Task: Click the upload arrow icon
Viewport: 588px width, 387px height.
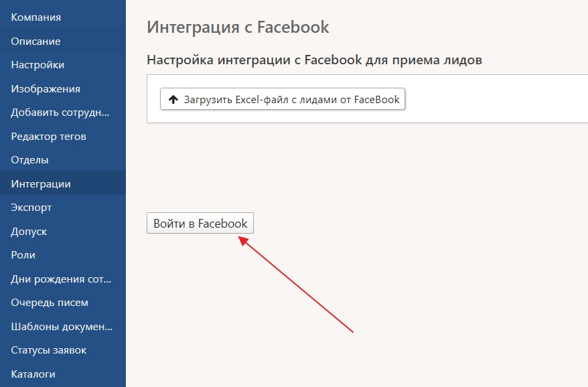Action: point(173,100)
